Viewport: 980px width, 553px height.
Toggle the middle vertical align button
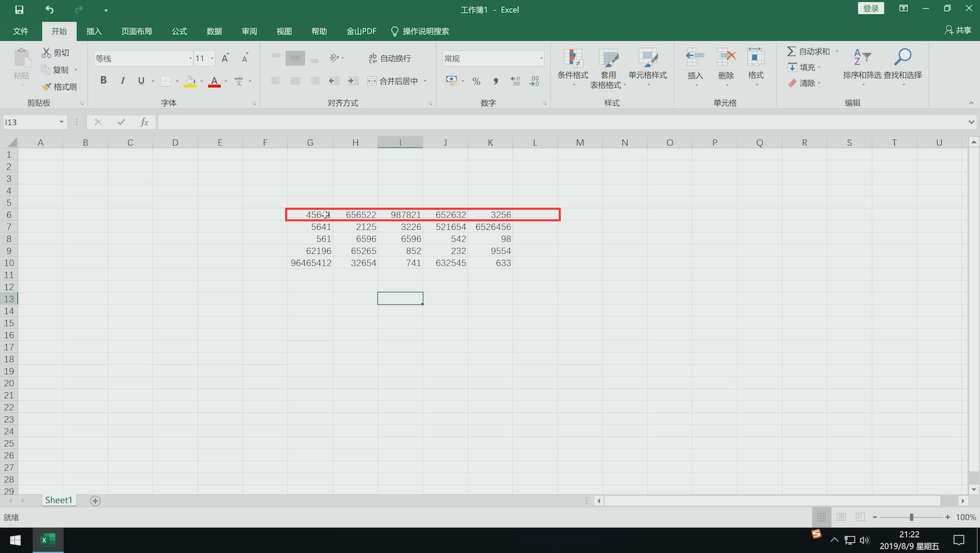295,58
